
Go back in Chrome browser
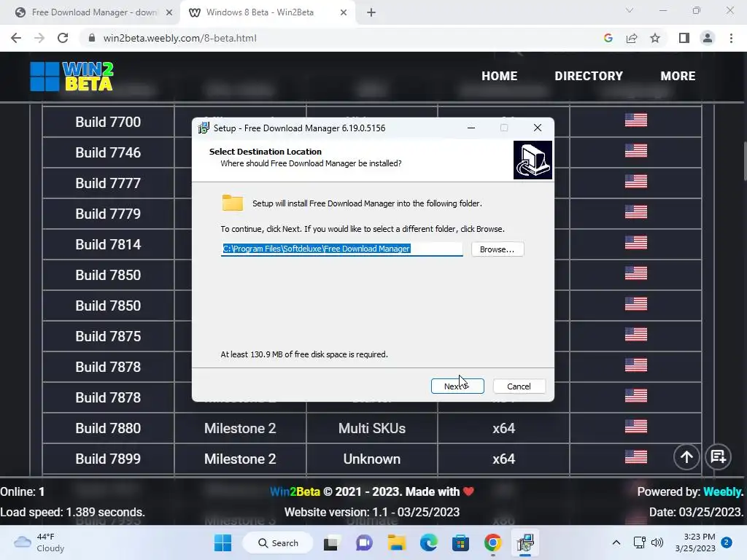coord(16,38)
